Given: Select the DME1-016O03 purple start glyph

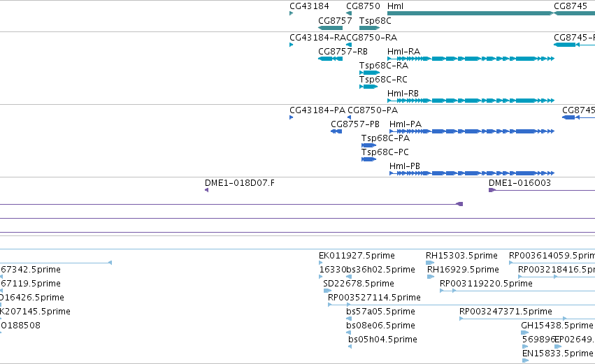Looking at the screenshot, I should (x=492, y=190).
